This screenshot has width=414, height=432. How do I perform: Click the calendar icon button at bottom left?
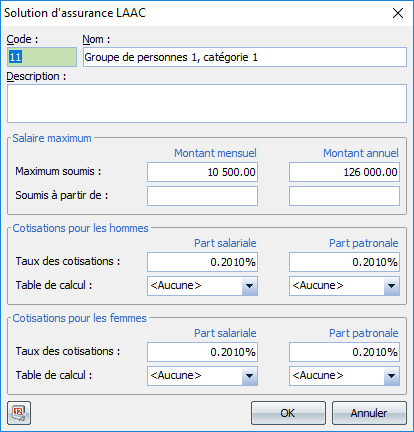click(x=19, y=413)
